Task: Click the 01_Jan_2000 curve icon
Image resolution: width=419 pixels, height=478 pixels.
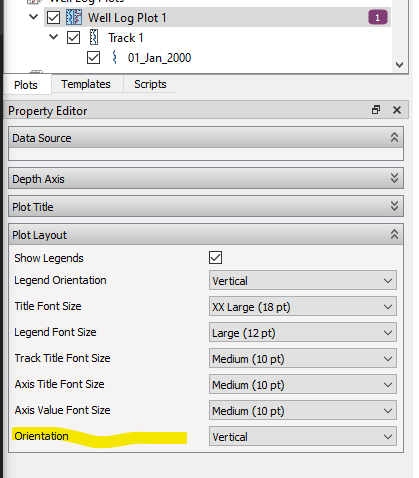Action: pyautogui.click(x=114, y=57)
